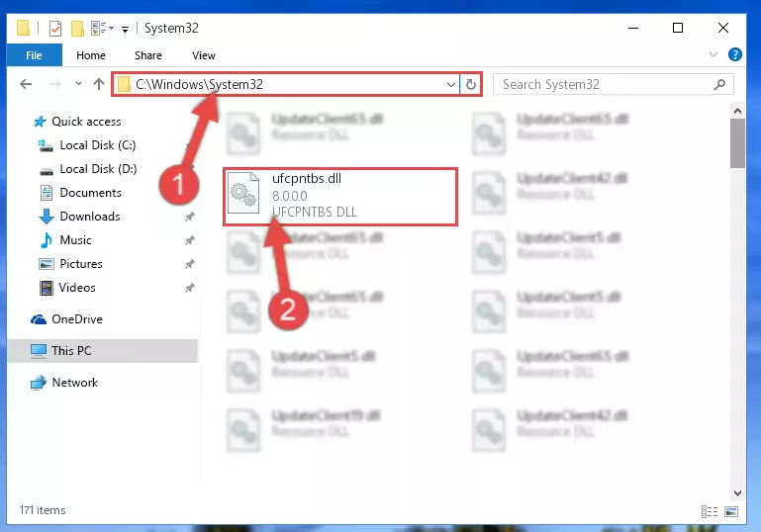
Task: Select the ufcpntbs.dll file
Action: (x=340, y=197)
